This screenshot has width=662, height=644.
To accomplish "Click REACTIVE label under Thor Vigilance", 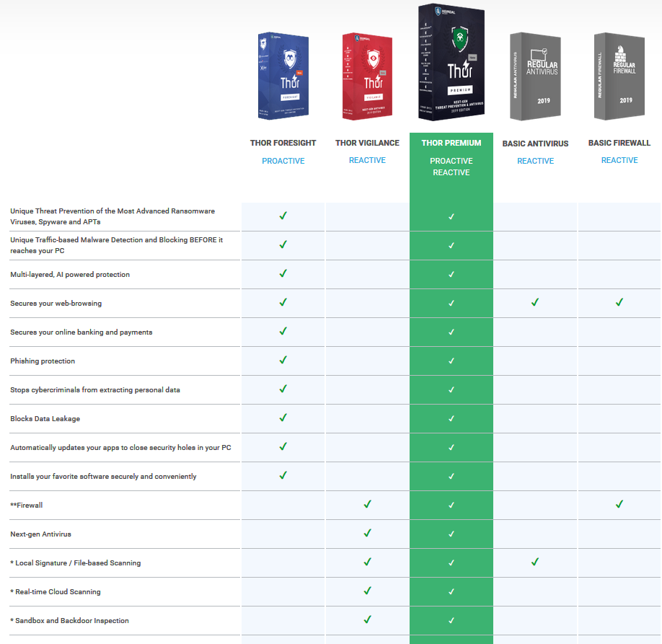I will (x=367, y=160).
